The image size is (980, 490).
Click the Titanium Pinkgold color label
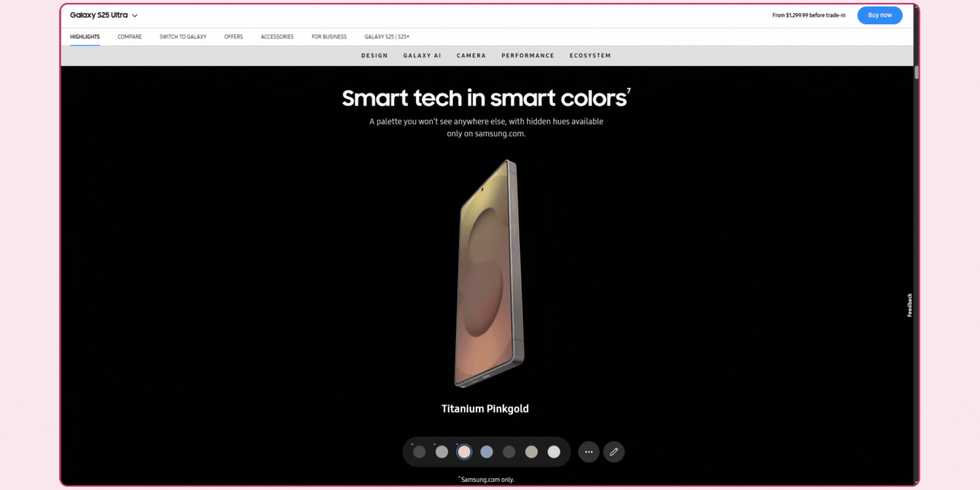[x=485, y=409]
